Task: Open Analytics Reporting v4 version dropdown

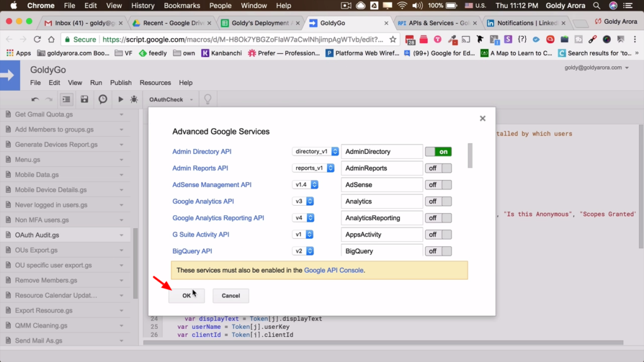Action: coord(303,218)
